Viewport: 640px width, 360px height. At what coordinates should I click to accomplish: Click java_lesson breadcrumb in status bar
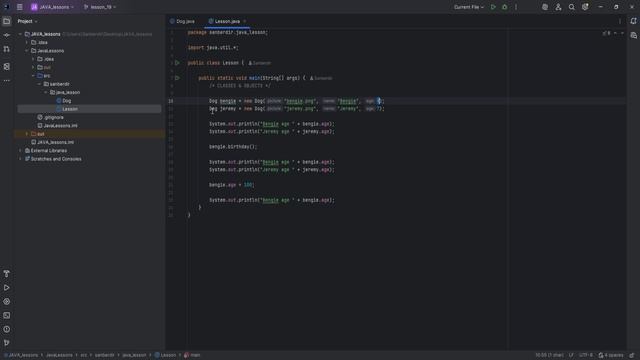click(x=134, y=355)
